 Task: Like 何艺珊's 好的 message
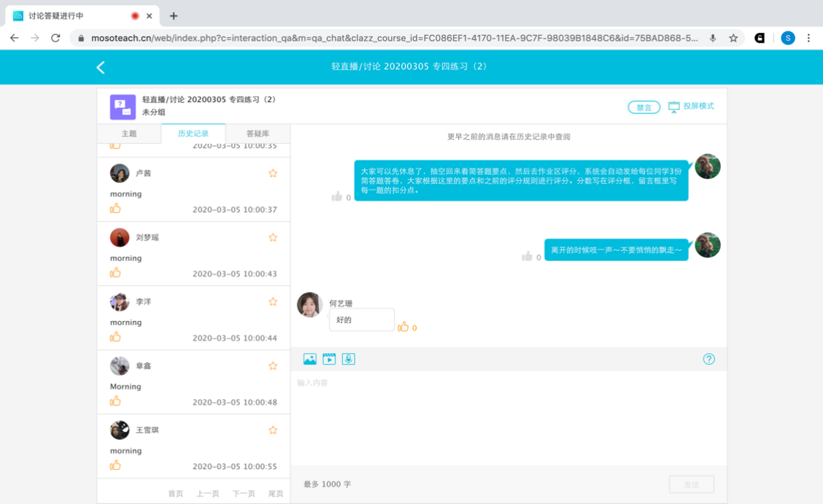point(403,327)
